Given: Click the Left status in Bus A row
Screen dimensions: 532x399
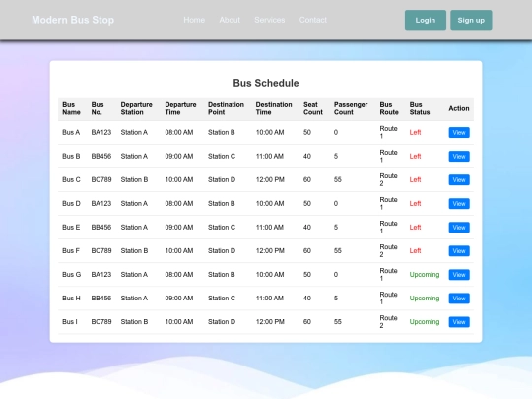Looking at the screenshot, I should 415,132.
